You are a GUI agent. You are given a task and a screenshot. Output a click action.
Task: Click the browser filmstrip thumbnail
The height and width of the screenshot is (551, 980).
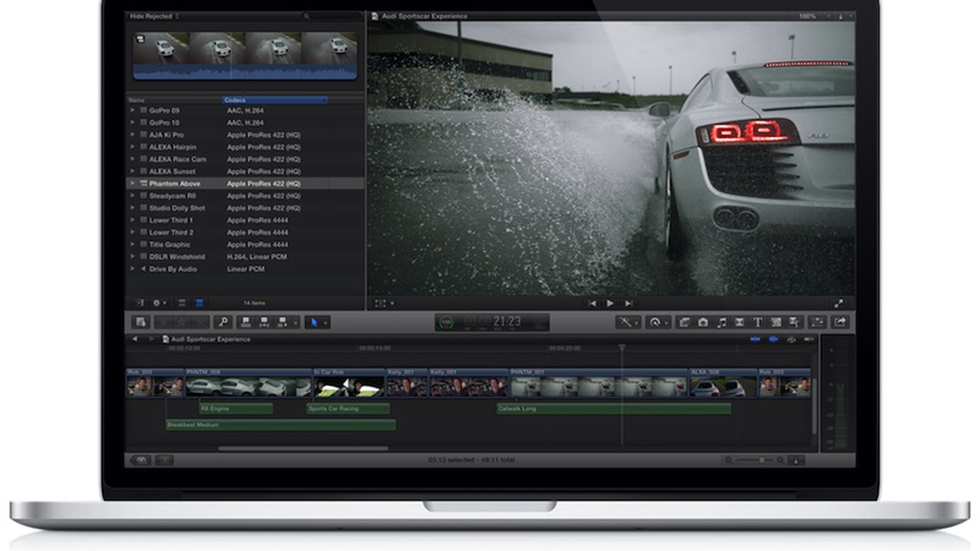(245, 56)
